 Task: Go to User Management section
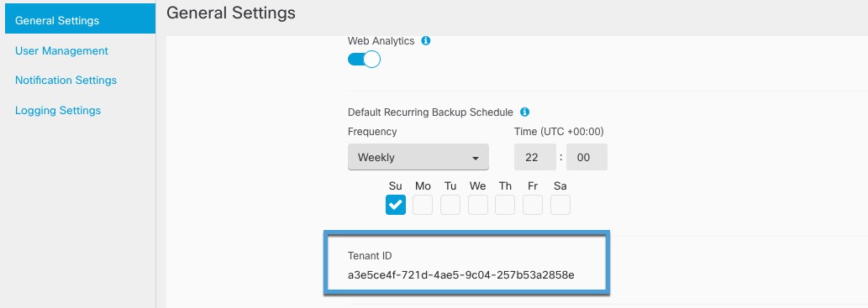pyautogui.click(x=61, y=51)
